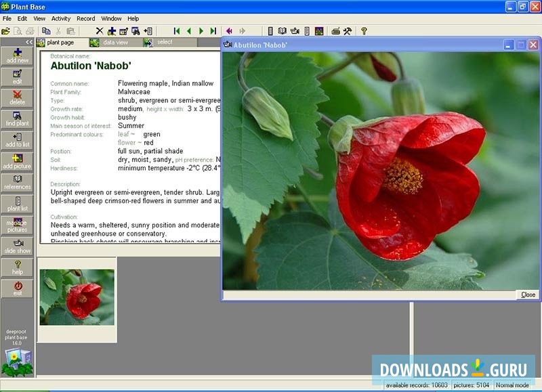Open 'references' from the sidebar

18,182
